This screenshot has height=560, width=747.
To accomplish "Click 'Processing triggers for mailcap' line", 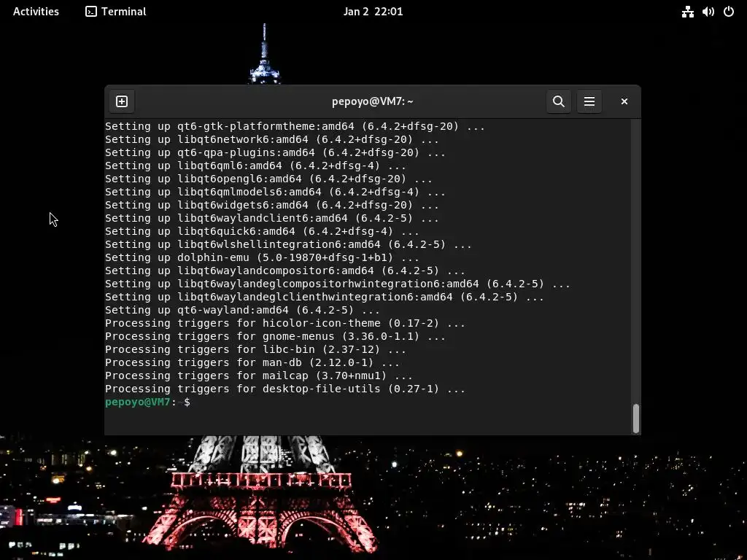I will (259, 376).
